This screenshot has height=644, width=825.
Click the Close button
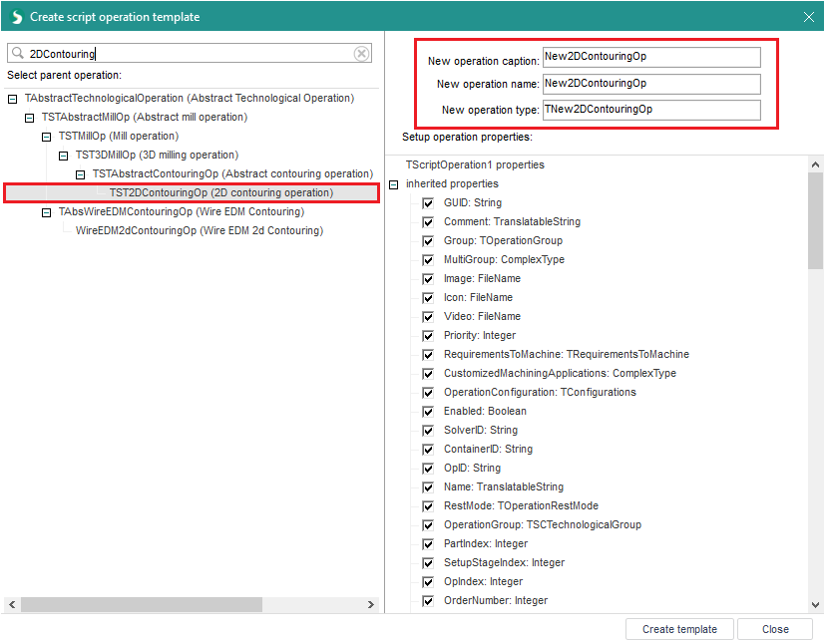click(x=775, y=629)
